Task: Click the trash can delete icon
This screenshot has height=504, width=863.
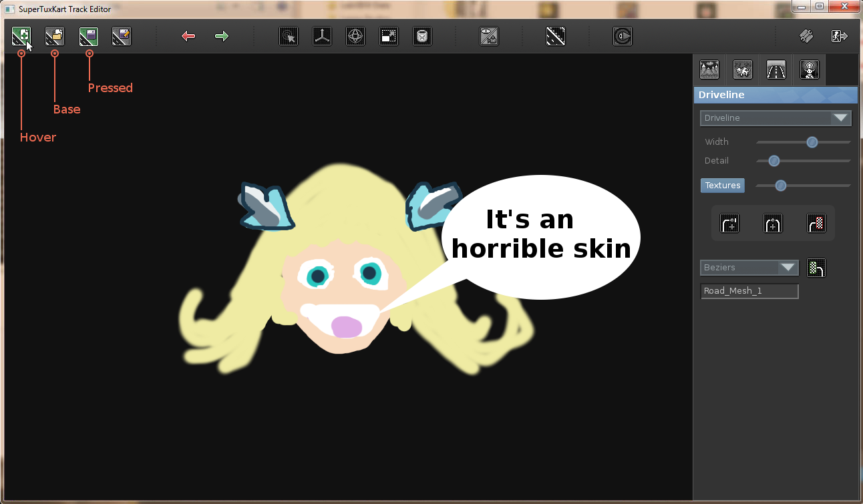Action: pos(422,36)
